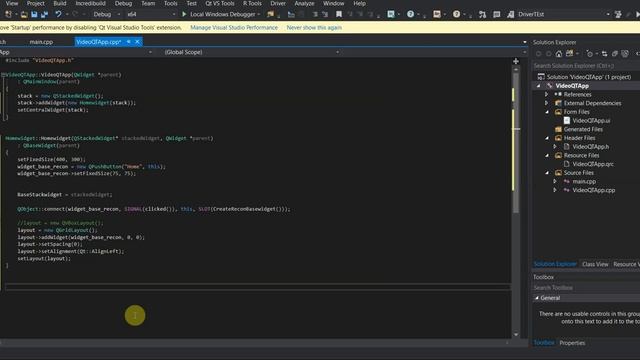Select VideoQTApp.ui in Solution Explorer
Screen dimensions: 640x360
click(x=591, y=120)
